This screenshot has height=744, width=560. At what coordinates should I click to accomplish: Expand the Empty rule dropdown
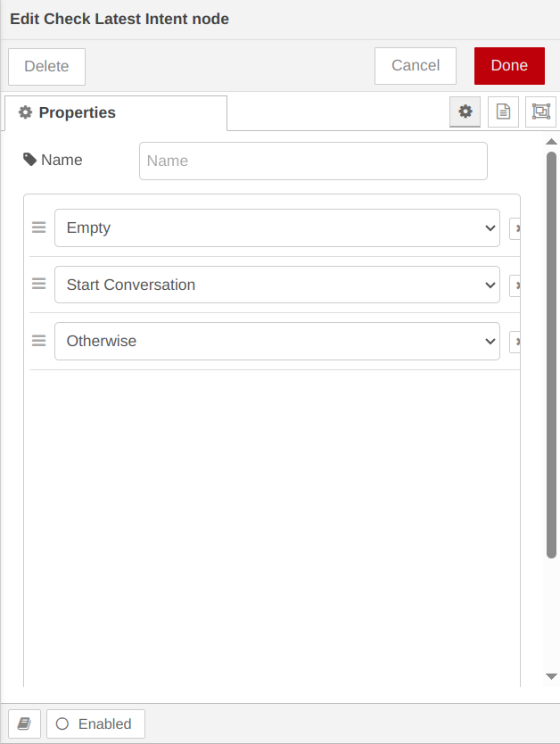[276, 227]
